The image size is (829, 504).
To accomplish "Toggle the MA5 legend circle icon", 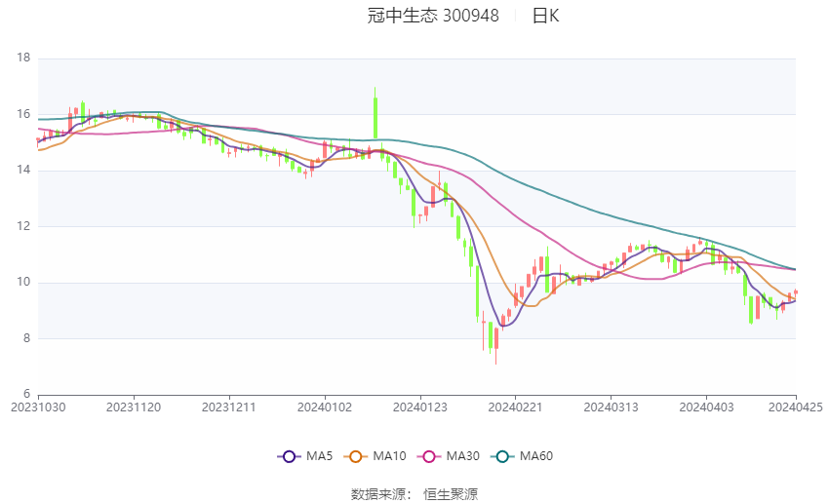I will (289, 456).
